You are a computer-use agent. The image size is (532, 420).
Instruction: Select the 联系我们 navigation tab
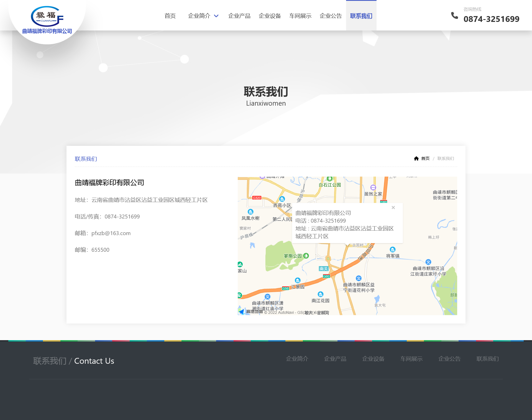(361, 16)
